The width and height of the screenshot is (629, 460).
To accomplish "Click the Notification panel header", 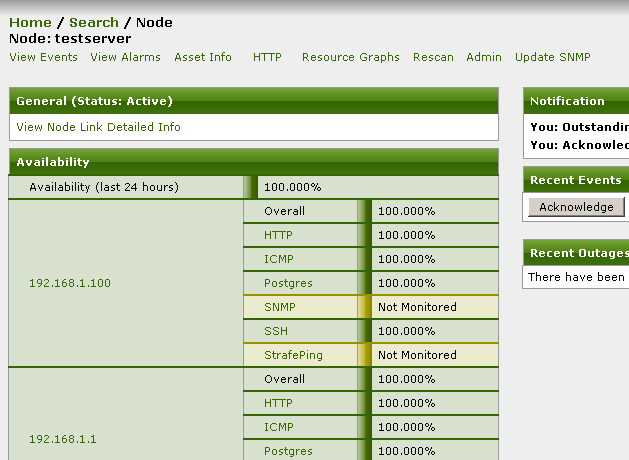I will (x=576, y=101).
